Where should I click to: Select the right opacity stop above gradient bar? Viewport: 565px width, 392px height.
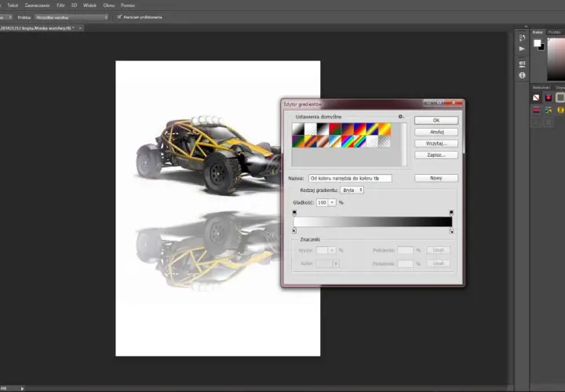pos(451,212)
